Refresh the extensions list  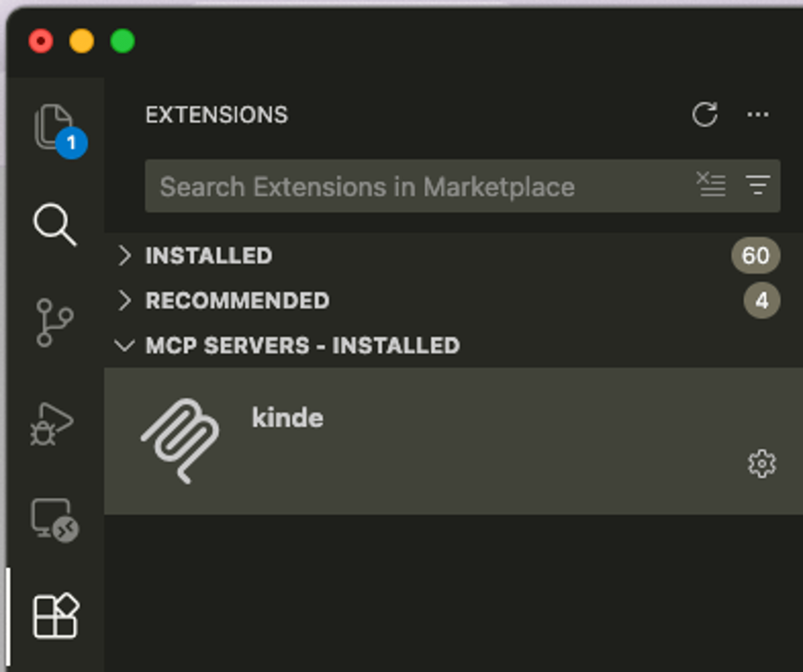click(705, 115)
